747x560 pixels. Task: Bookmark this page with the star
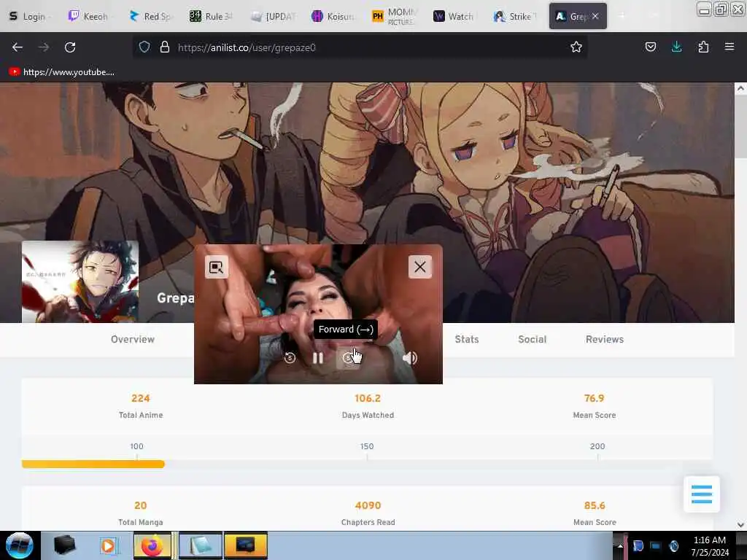point(576,47)
